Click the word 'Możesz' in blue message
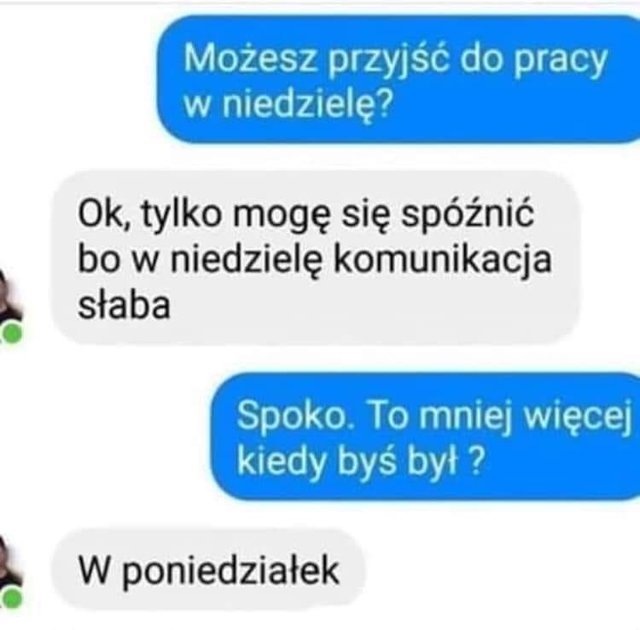This screenshot has height=630, width=640. pyautogui.click(x=250, y=57)
